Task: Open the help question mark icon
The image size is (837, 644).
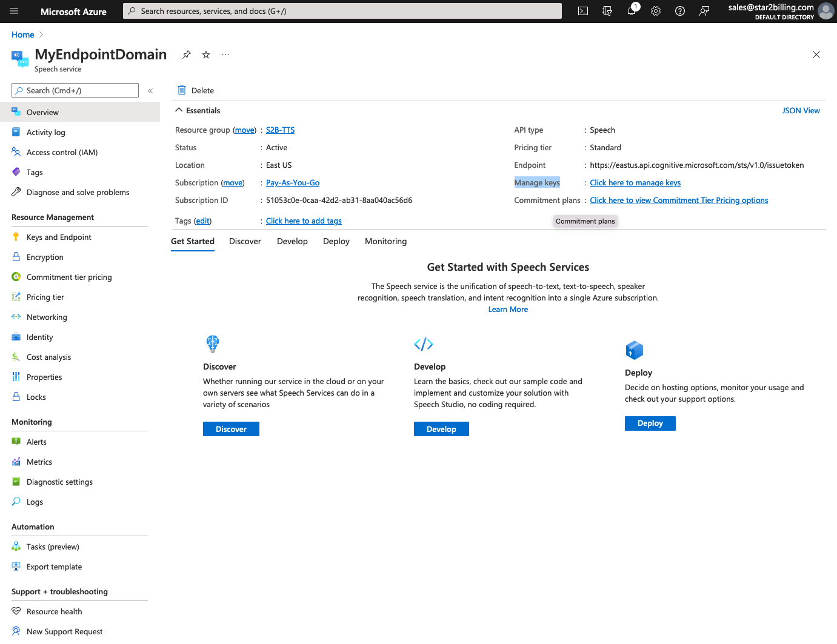Action: 680,11
